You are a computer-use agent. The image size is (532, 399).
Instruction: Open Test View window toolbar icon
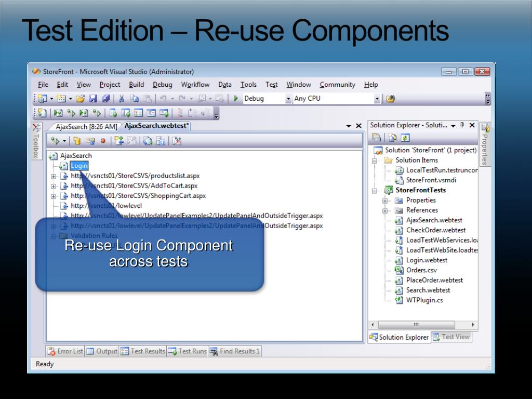tap(113, 113)
